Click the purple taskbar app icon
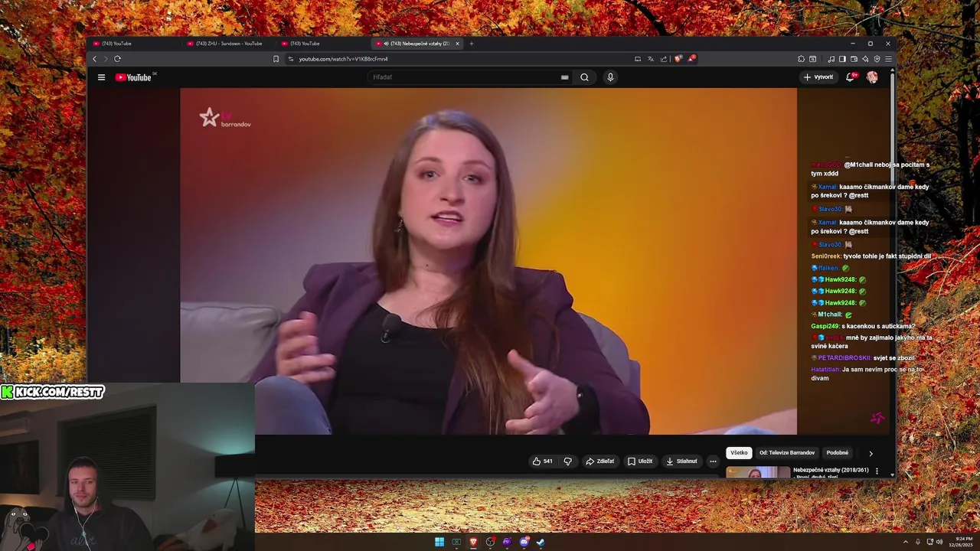 507,542
